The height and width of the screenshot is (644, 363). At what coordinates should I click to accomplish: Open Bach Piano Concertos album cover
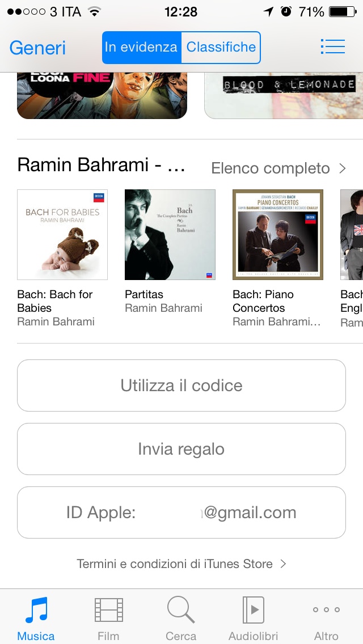[278, 235]
